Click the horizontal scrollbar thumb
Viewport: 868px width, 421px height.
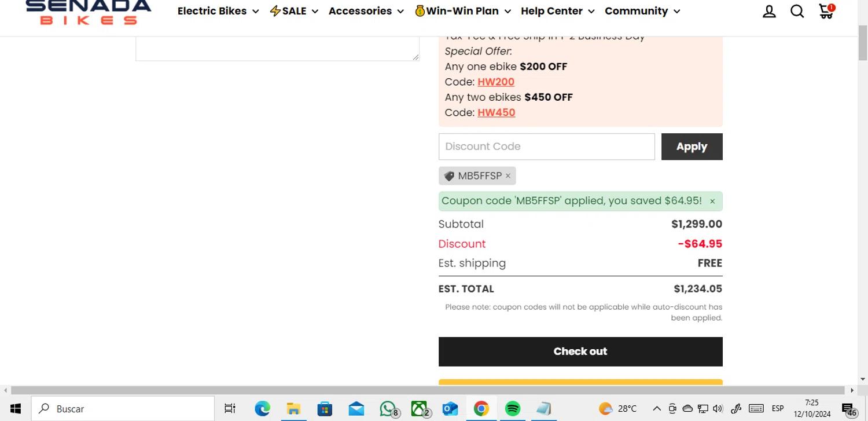[428, 390]
